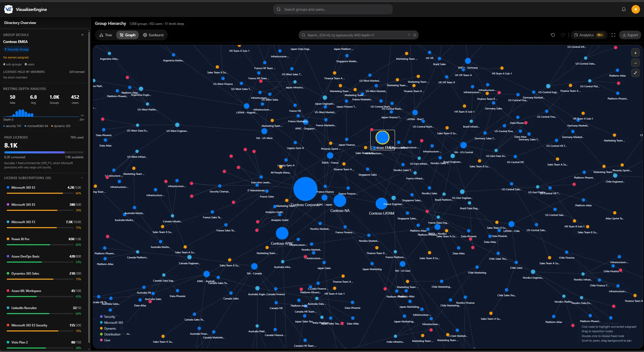Click the magnifier in top search bar
644x352 pixels.
(x=279, y=9)
